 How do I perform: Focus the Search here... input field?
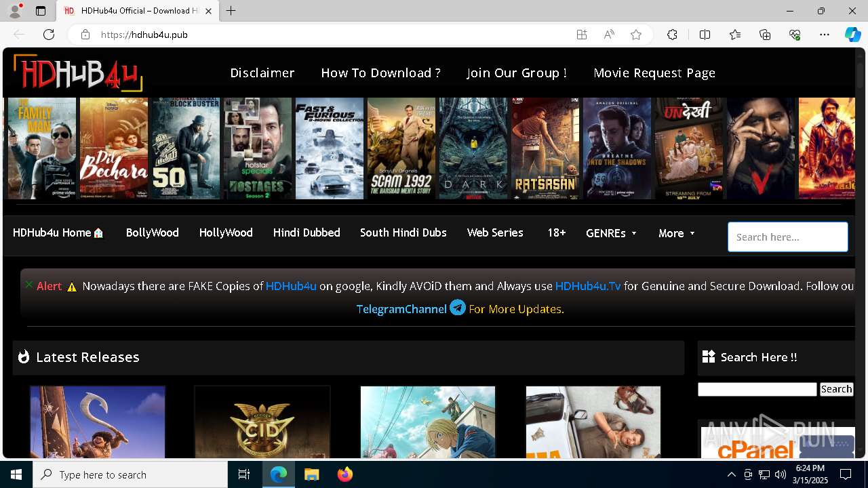point(788,237)
